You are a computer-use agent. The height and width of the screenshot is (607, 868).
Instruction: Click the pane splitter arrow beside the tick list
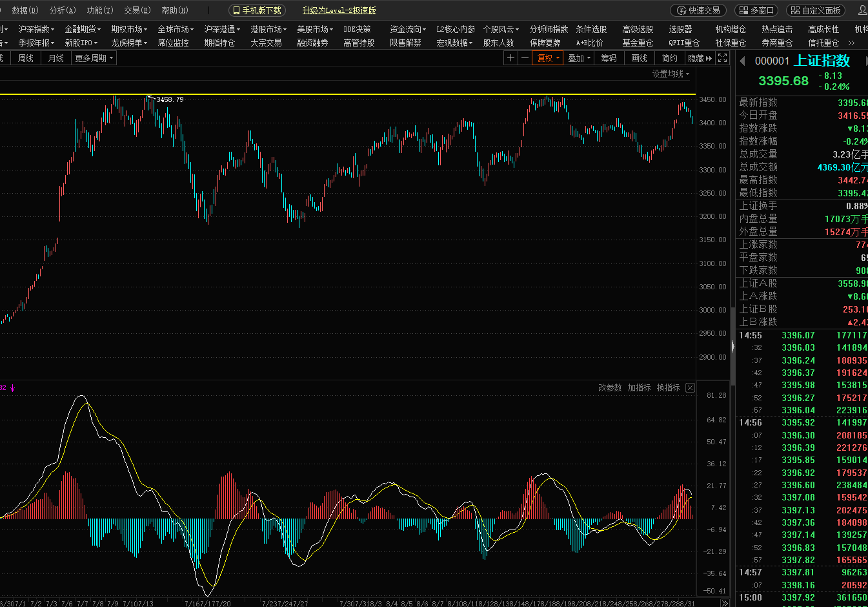click(x=732, y=347)
